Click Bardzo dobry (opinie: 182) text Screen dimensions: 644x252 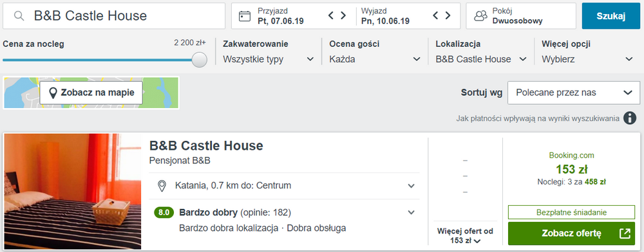click(x=235, y=213)
